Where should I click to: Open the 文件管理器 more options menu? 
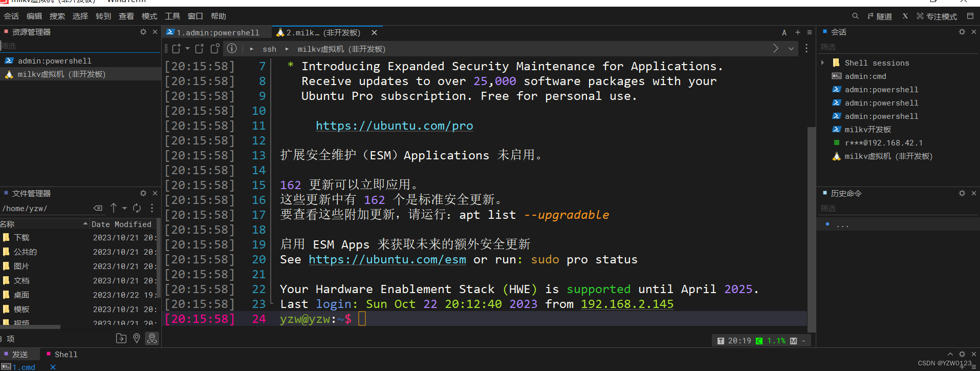[x=152, y=208]
